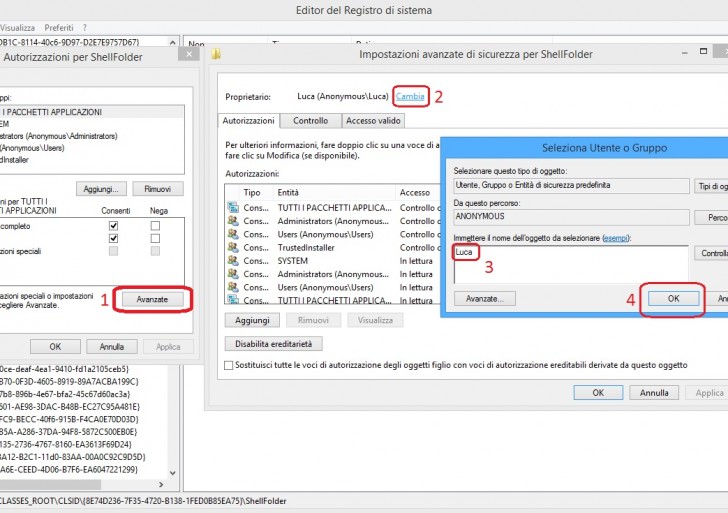Select the Autorizzazioni tab
The height and width of the screenshot is (513, 728).
248,121
